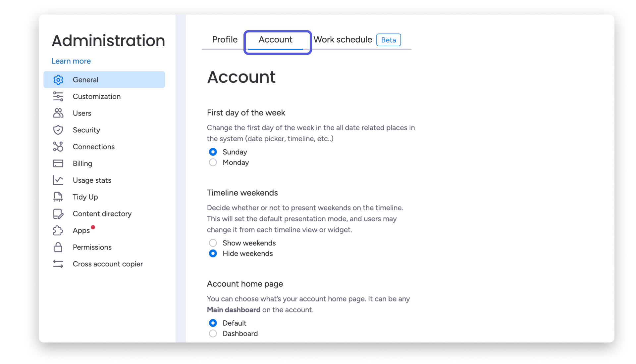Click the Tidy Up broom icon
The image size is (636, 364).
[x=58, y=197]
